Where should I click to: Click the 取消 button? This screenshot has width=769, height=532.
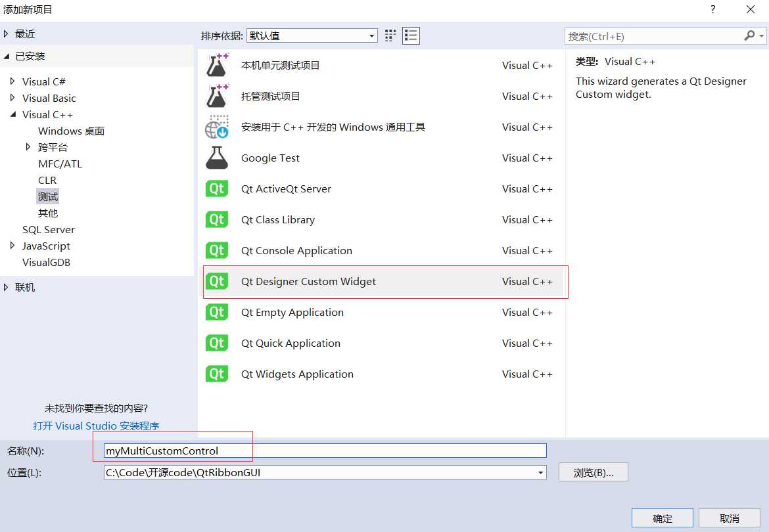click(x=730, y=518)
